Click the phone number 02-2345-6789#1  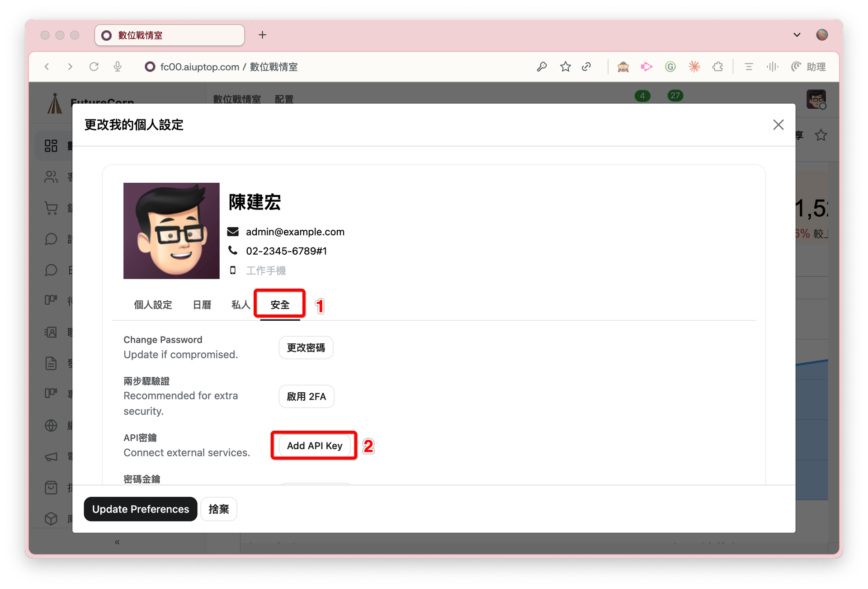pyautogui.click(x=286, y=251)
